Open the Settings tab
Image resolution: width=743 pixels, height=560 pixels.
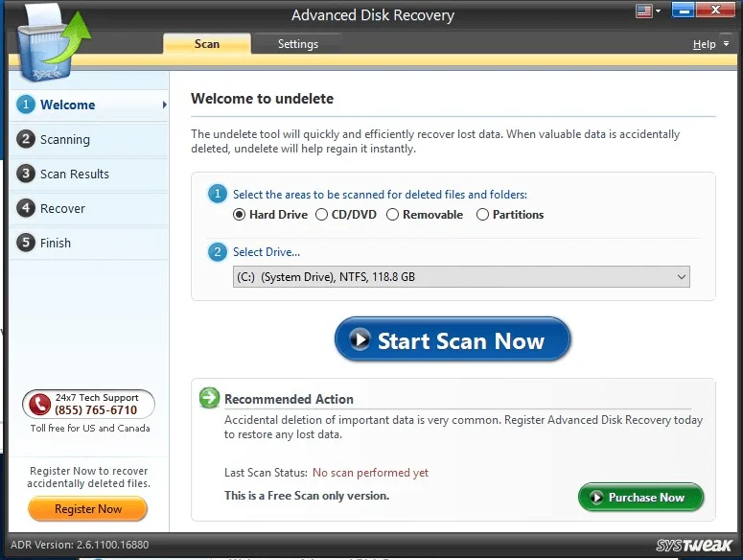(x=297, y=44)
